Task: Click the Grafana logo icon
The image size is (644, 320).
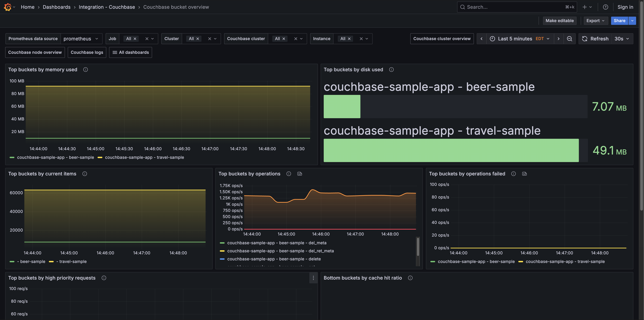Action: [8, 7]
